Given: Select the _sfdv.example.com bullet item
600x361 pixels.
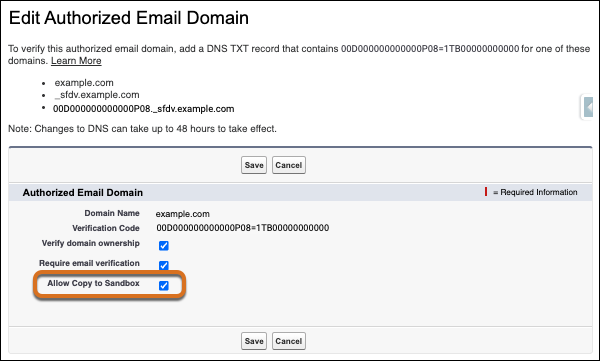Looking at the screenshot, I should pos(97,95).
